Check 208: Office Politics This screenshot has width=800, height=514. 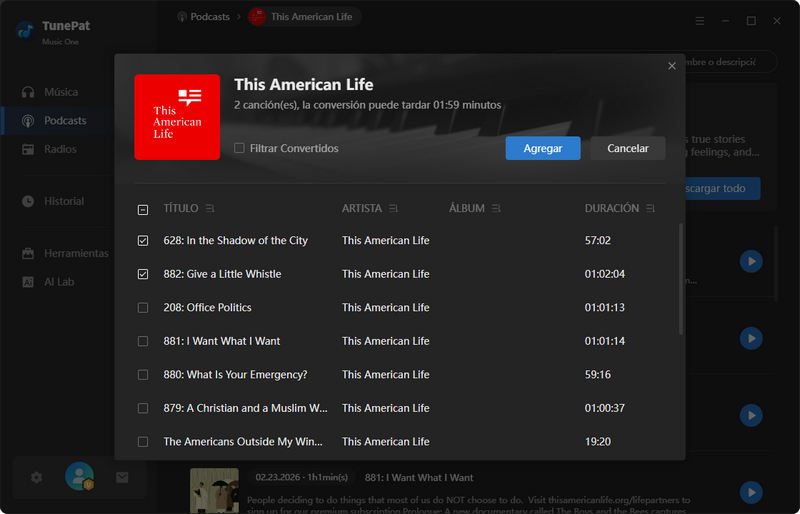(143, 308)
